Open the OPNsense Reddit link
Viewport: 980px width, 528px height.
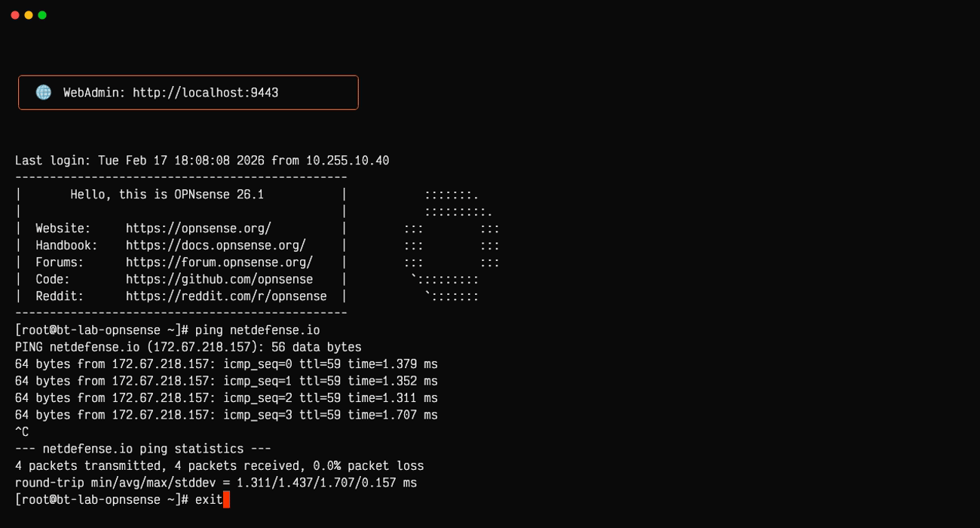[226, 296]
